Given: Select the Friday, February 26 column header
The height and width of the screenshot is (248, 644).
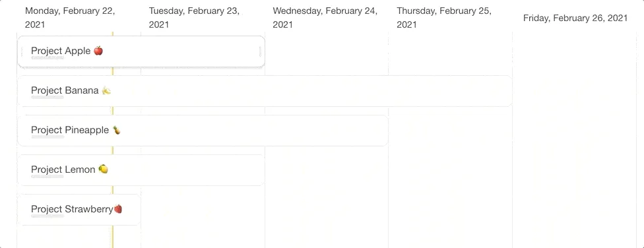Looking at the screenshot, I should pos(575,18).
